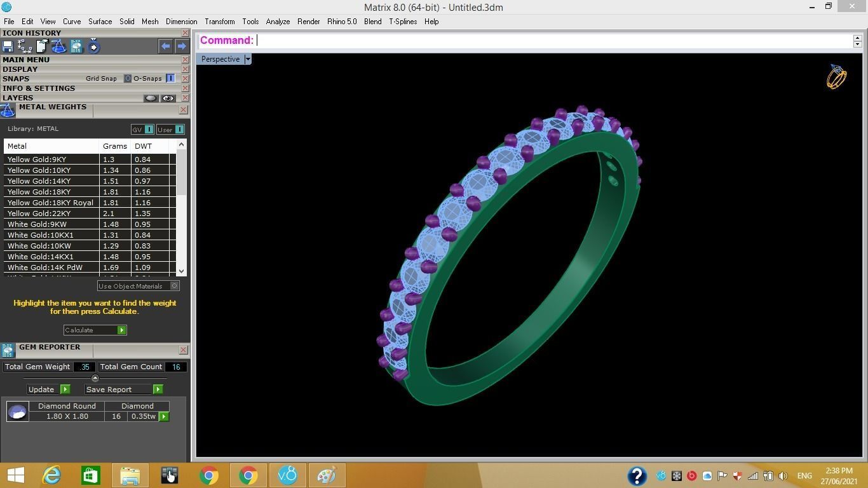Click the help question mark in taskbar
The image size is (868, 488).
coord(637,475)
